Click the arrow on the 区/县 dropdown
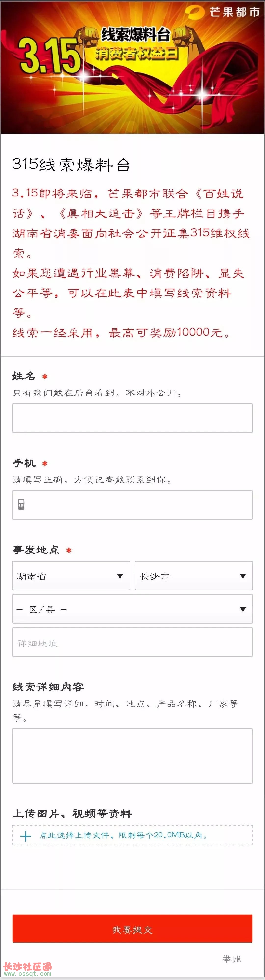The width and height of the screenshot is (265, 980). (243, 609)
